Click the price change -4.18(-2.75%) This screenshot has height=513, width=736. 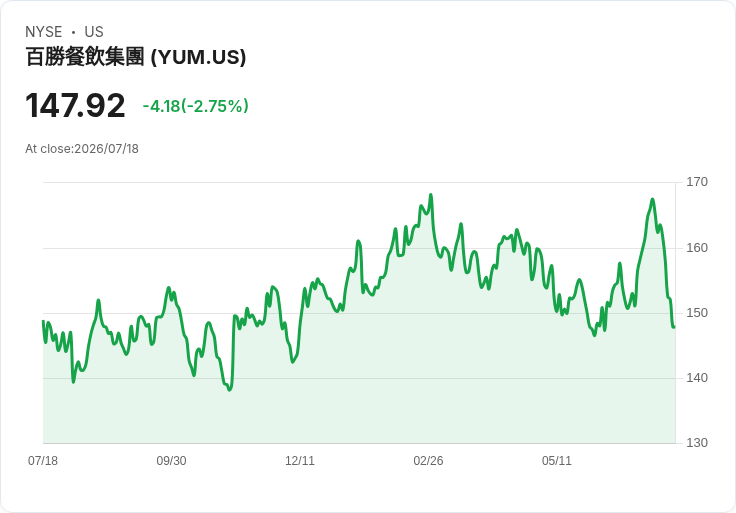tap(196, 106)
